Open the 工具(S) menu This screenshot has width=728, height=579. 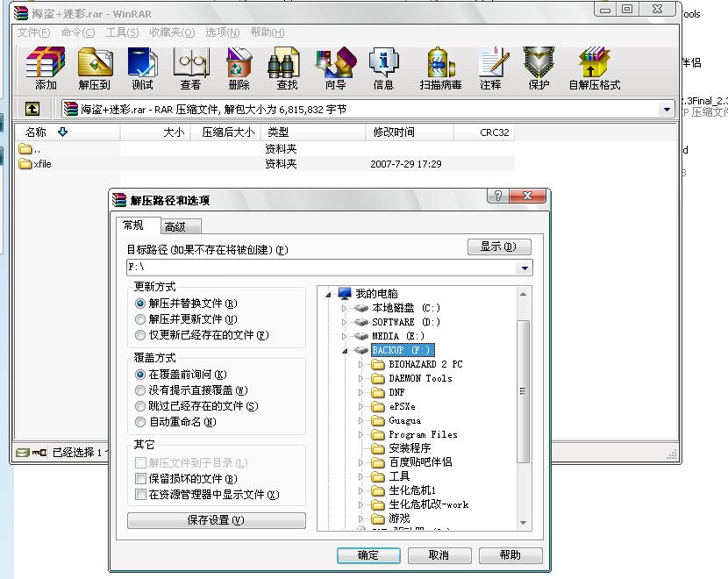[122, 32]
